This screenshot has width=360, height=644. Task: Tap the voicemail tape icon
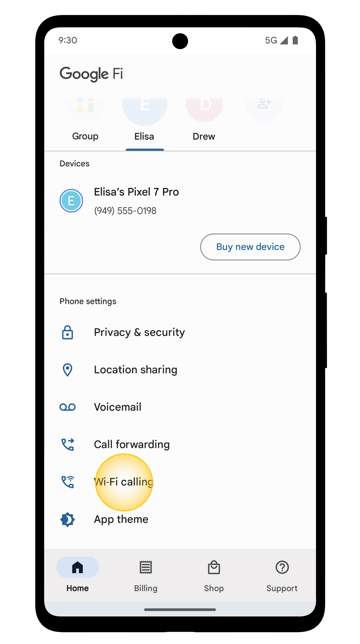67,407
